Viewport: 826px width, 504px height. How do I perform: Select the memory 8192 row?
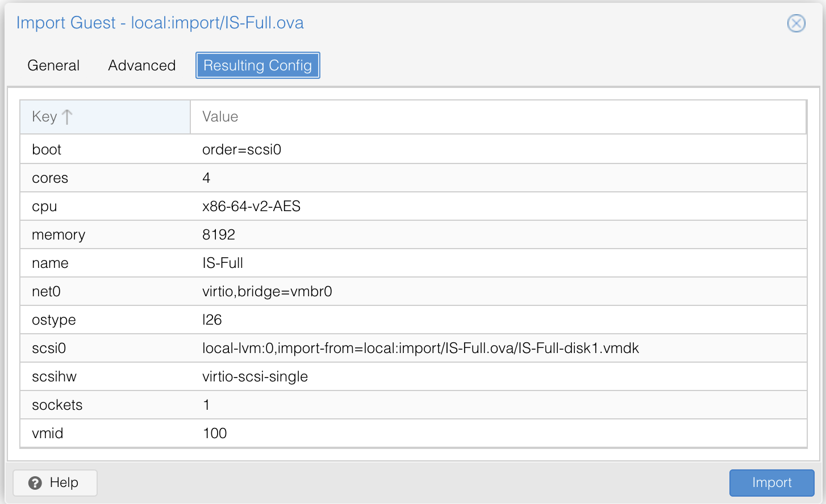(x=414, y=234)
